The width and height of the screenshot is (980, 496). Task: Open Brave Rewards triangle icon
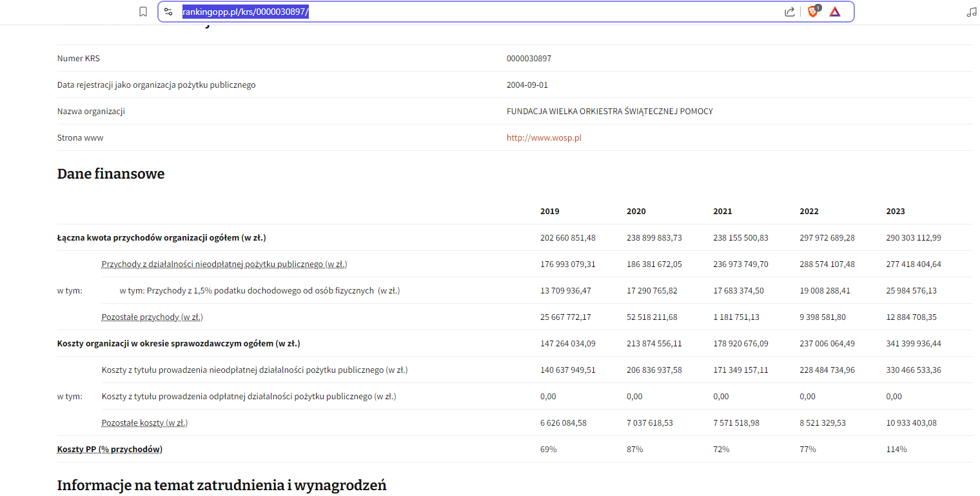tap(835, 12)
